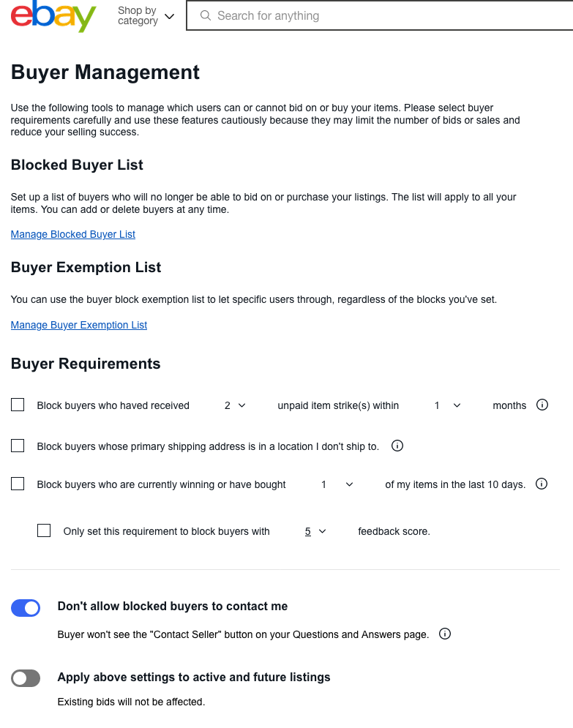Open the Manage Blocked Buyer List link
Image resolution: width=573 pixels, height=728 pixels.
click(73, 234)
